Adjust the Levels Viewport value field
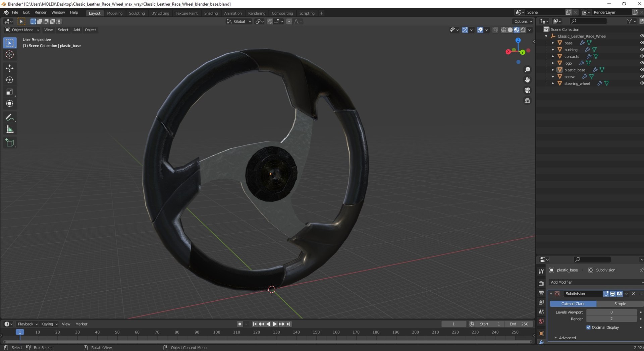 pyautogui.click(x=611, y=312)
